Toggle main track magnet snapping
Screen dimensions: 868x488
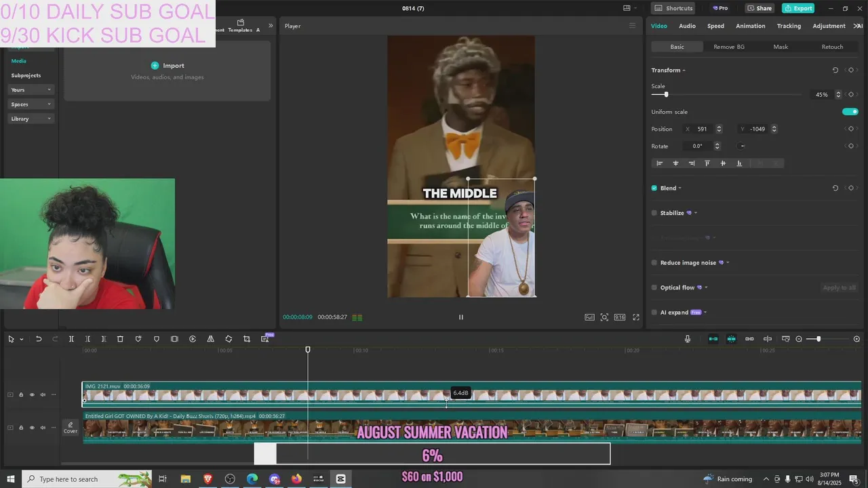[x=713, y=339]
